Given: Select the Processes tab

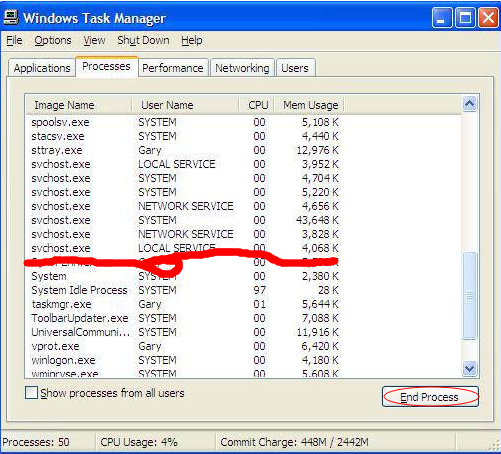Looking at the screenshot, I should point(106,66).
